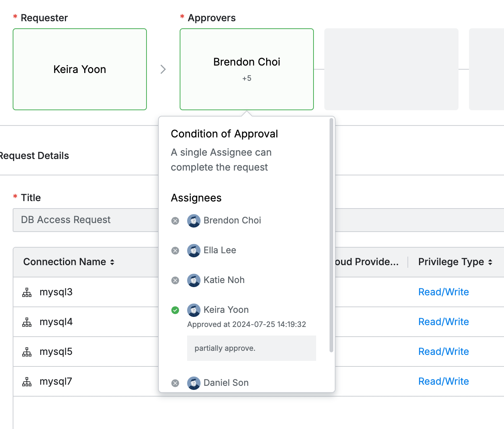Image resolution: width=504 pixels, height=429 pixels.
Task: Click Ella Lee's avatar icon
Action: point(193,251)
